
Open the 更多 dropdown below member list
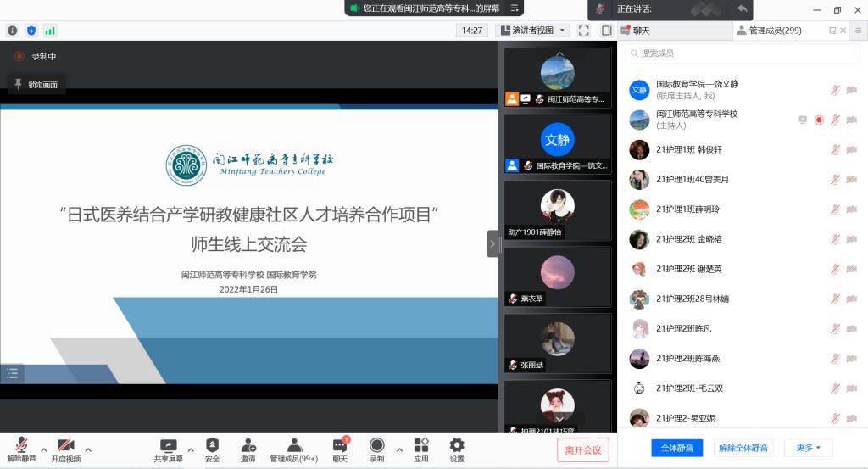pos(808,448)
